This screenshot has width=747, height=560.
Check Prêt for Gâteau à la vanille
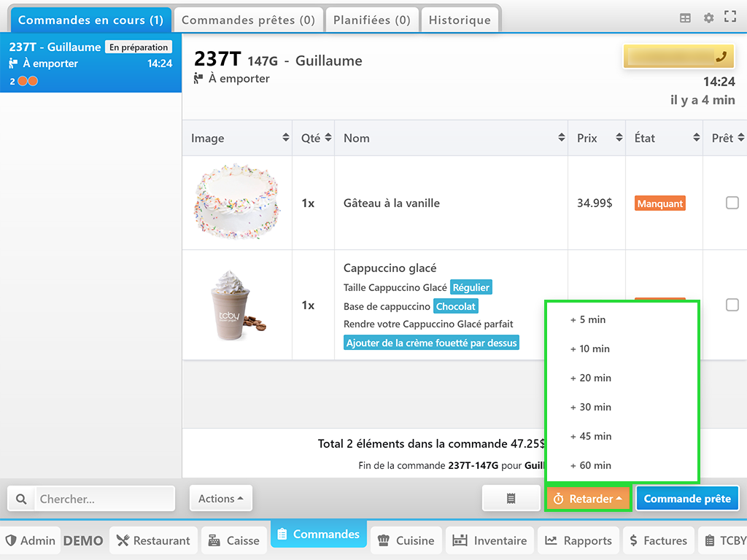732,203
